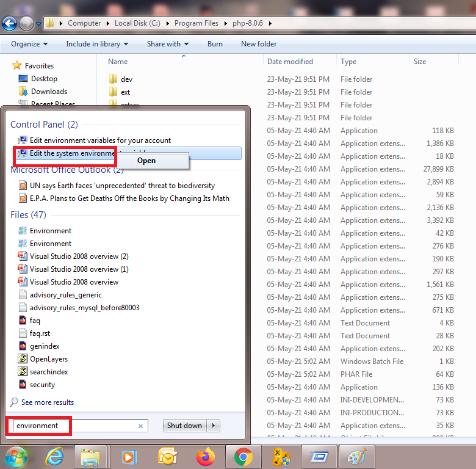Launch Google Chrome from the taskbar
This screenshot has width=476, height=469.
coord(243,457)
